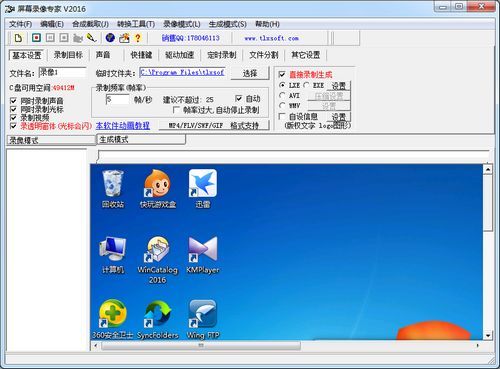Click into the 文件名 input field
This screenshot has width=500, height=369.
click(62, 72)
